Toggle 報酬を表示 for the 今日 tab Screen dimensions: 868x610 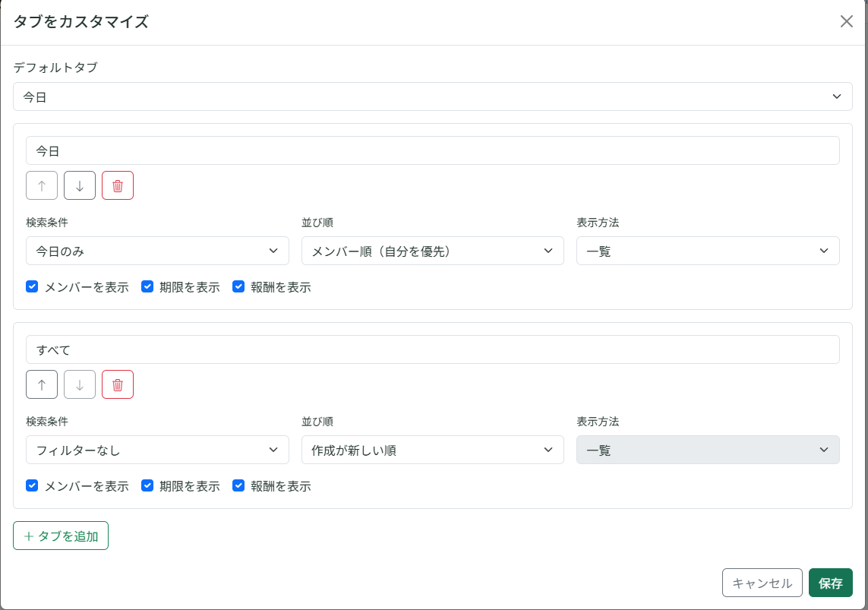pos(238,286)
